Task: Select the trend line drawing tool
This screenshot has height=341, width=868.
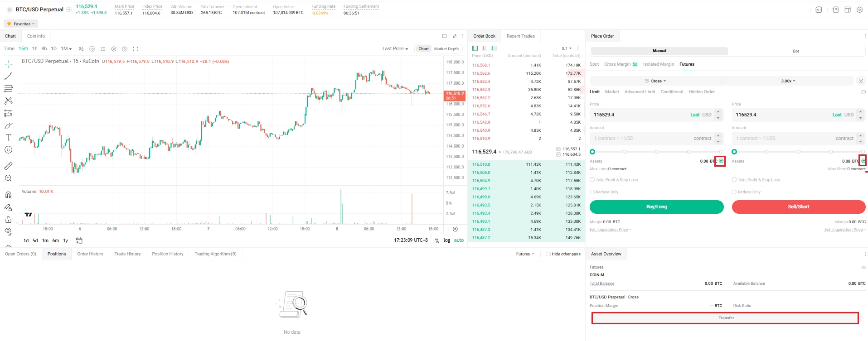Action: [x=8, y=77]
